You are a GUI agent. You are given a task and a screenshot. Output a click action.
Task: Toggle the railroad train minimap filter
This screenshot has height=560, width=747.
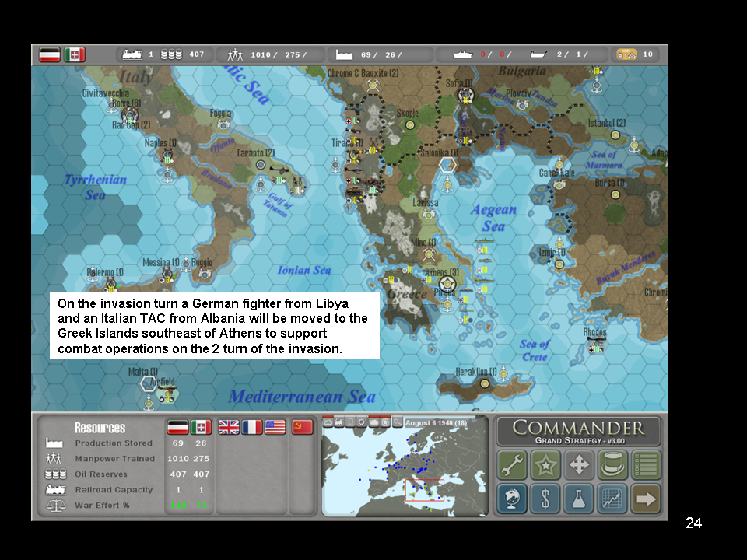339,422
